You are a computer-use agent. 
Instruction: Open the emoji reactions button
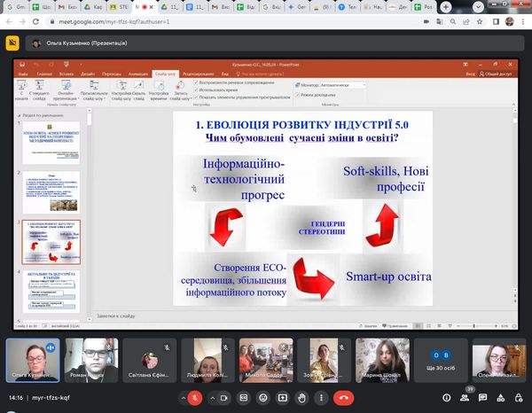tap(263, 398)
